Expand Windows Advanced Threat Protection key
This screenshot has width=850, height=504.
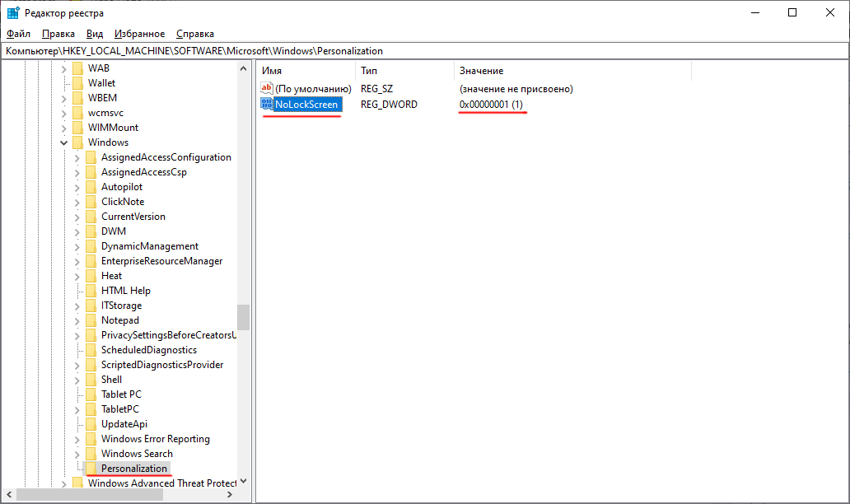64,484
